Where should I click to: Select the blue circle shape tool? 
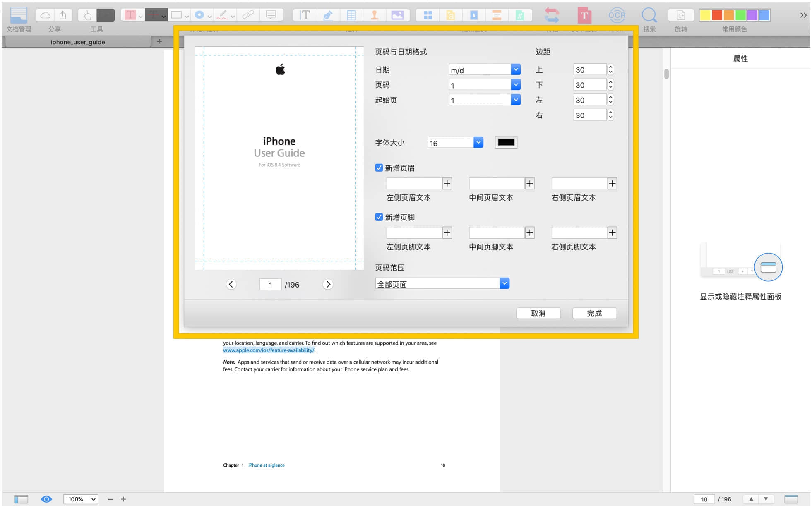coord(199,15)
